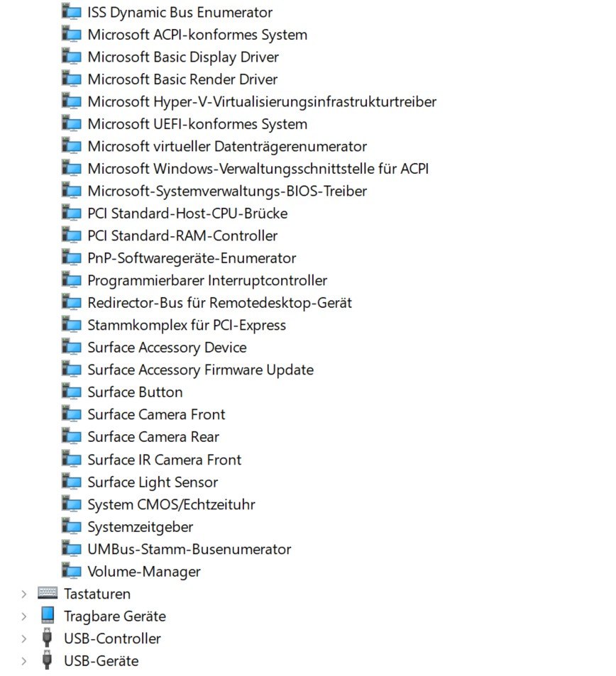Viewport: 616px width, 676px height.
Task: Click the USB plug icon for USB-Geräte
Action: [x=48, y=660]
